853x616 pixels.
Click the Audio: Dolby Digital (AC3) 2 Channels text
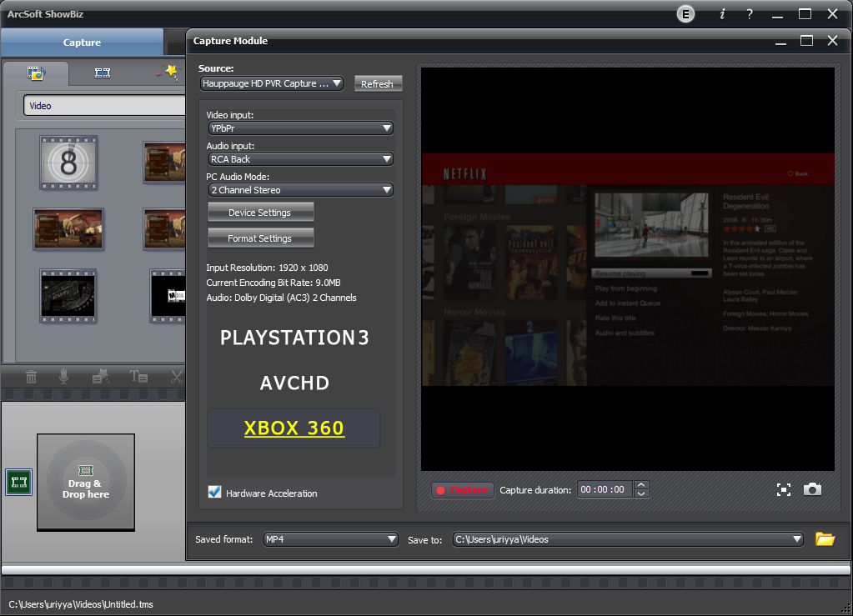click(281, 298)
